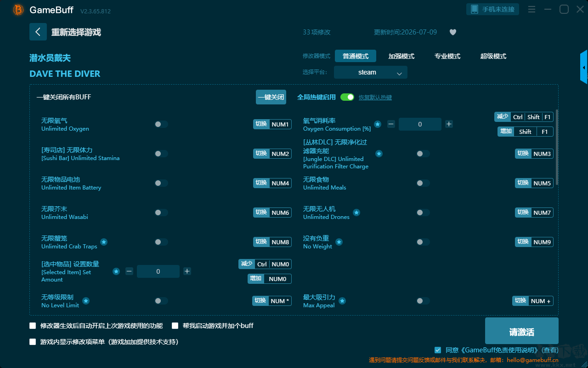The image size is (588, 368).
Task: Switch to 超级模式 tab
Action: [x=493, y=56]
